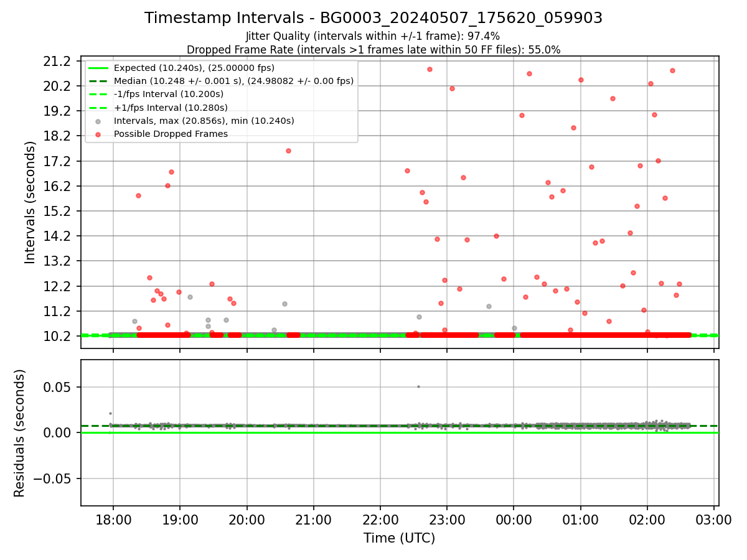Screen dimensions: 747x560
Task: Click the 'Time (UTC)' x-axis label
Action: point(400,538)
